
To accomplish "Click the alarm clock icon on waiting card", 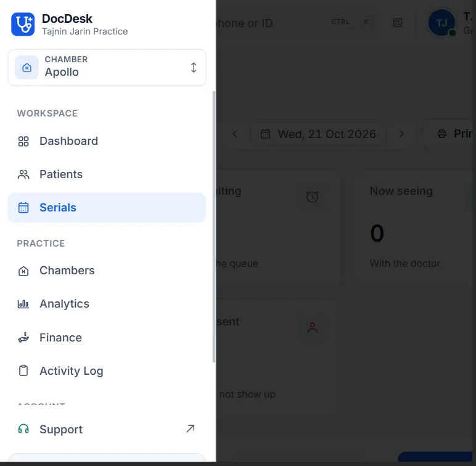I will [x=312, y=197].
